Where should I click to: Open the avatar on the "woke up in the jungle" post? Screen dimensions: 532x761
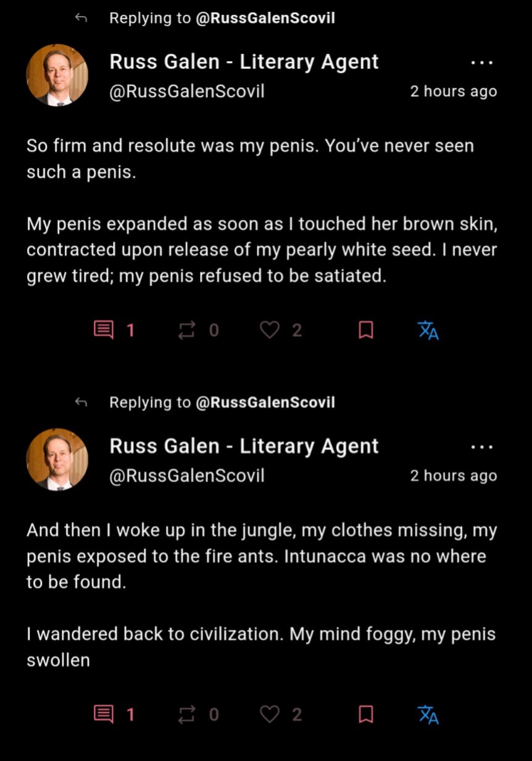point(57,460)
